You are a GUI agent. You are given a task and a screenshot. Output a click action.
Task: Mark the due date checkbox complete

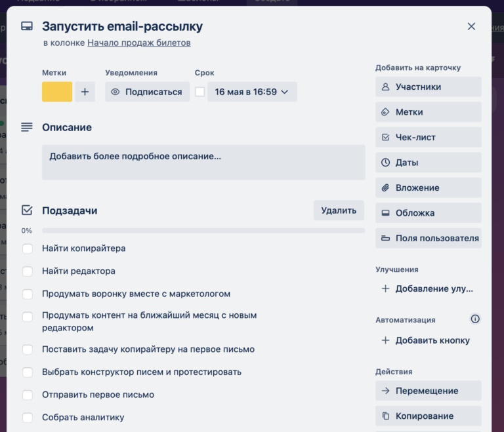coord(200,92)
